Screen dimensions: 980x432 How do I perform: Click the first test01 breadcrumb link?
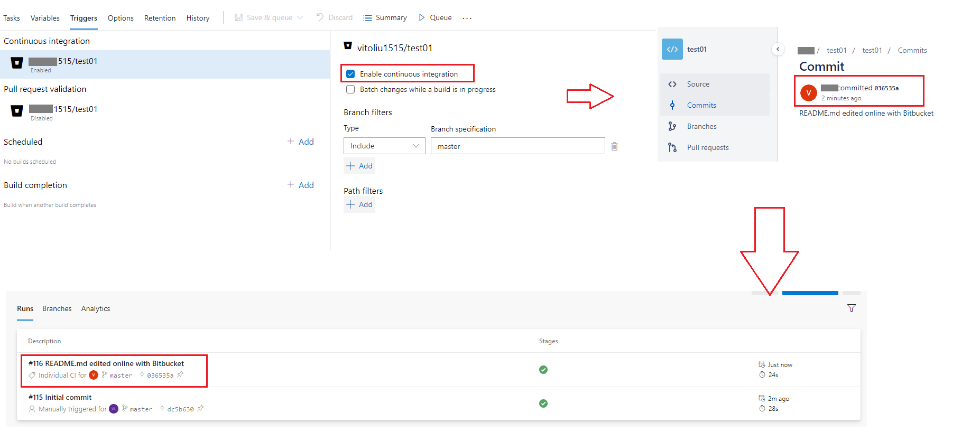point(837,50)
